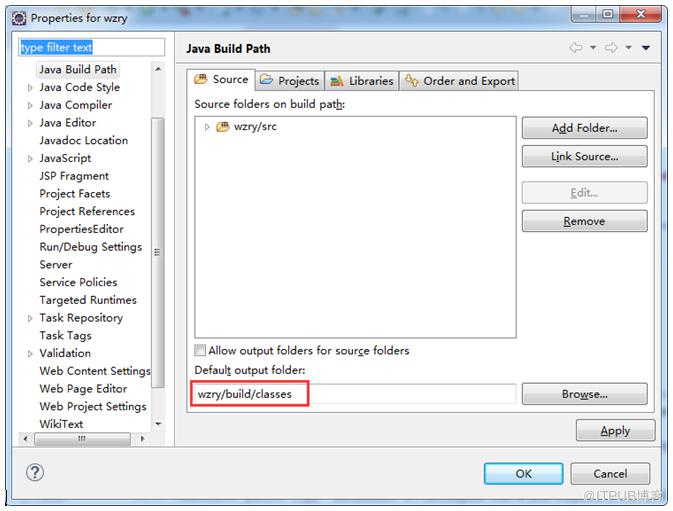This screenshot has height=511, width=673.
Task: Click the help question mark icon
Action: pos(35,472)
